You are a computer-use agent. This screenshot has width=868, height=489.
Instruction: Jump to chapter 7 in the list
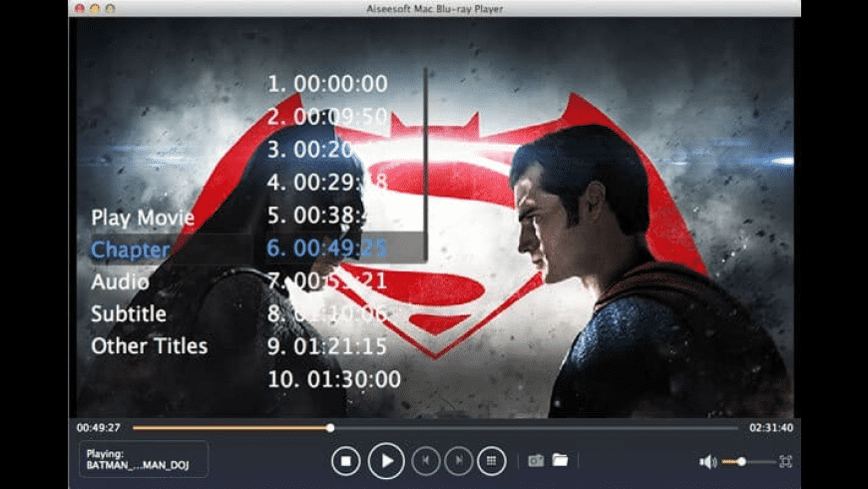point(327,280)
